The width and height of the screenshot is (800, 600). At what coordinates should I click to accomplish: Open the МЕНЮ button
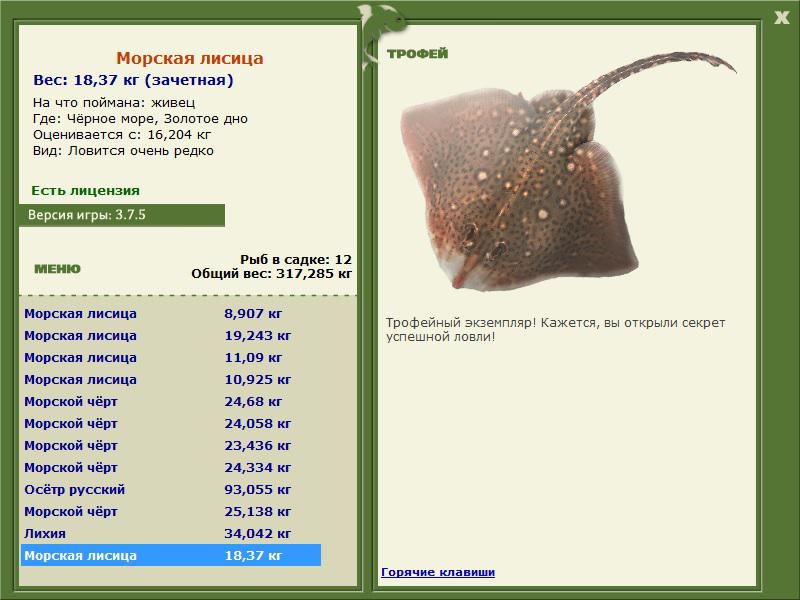[x=57, y=268]
